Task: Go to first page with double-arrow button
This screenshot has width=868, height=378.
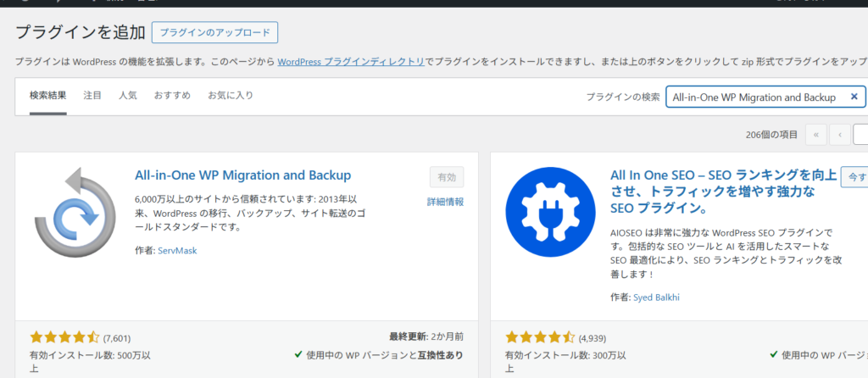Action: 815,134
